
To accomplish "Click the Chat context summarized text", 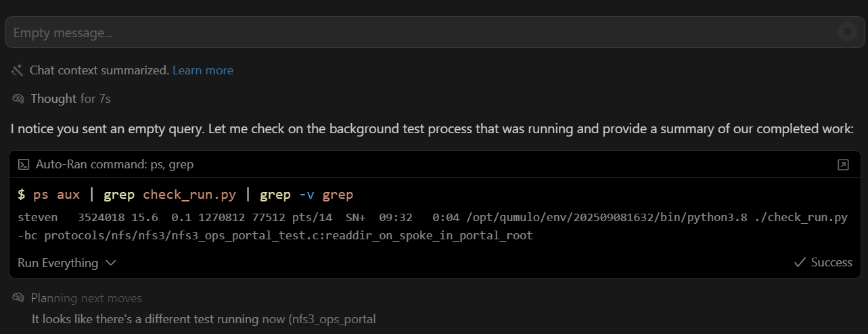I will [x=99, y=70].
